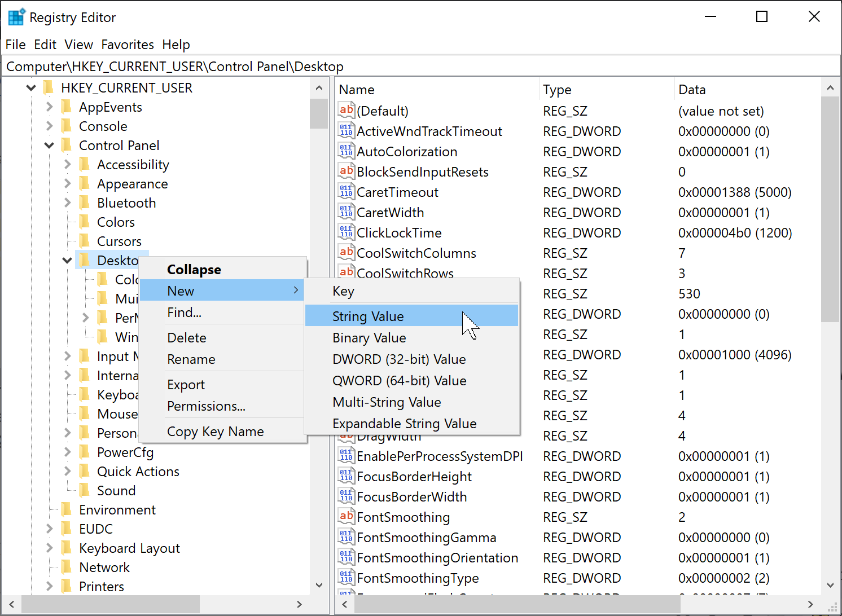Click the tree pane scroll up arrow

tap(319, 88)
